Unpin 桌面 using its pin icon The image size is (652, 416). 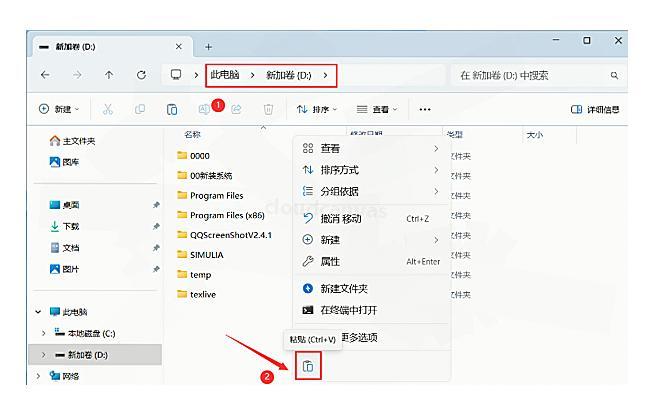click(x=156, y=205)
